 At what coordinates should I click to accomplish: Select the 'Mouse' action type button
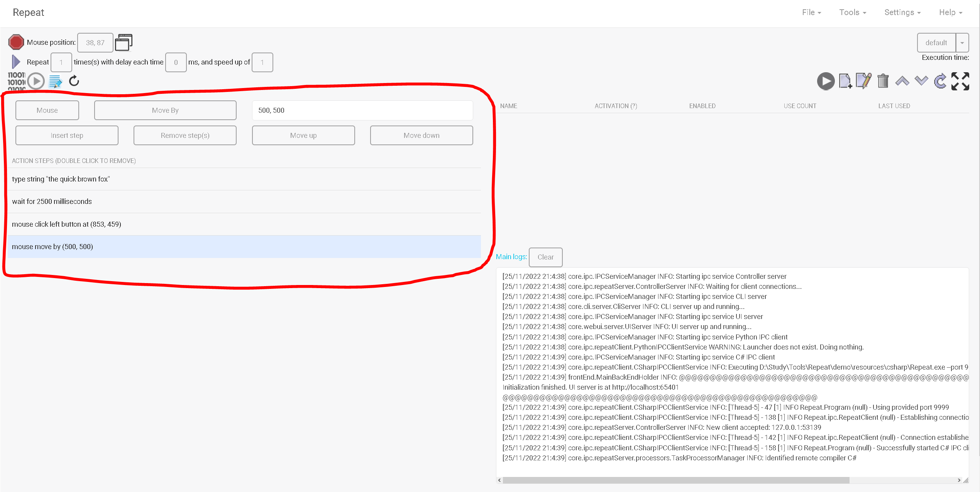(x=47, y=110)
